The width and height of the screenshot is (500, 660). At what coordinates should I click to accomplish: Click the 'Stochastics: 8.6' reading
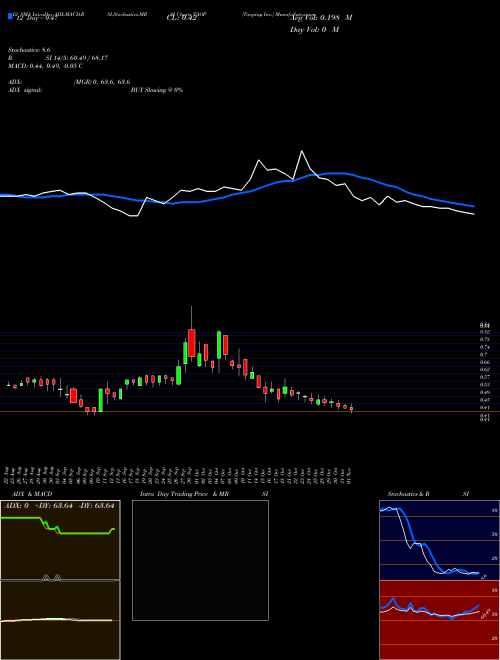[29, 50]
